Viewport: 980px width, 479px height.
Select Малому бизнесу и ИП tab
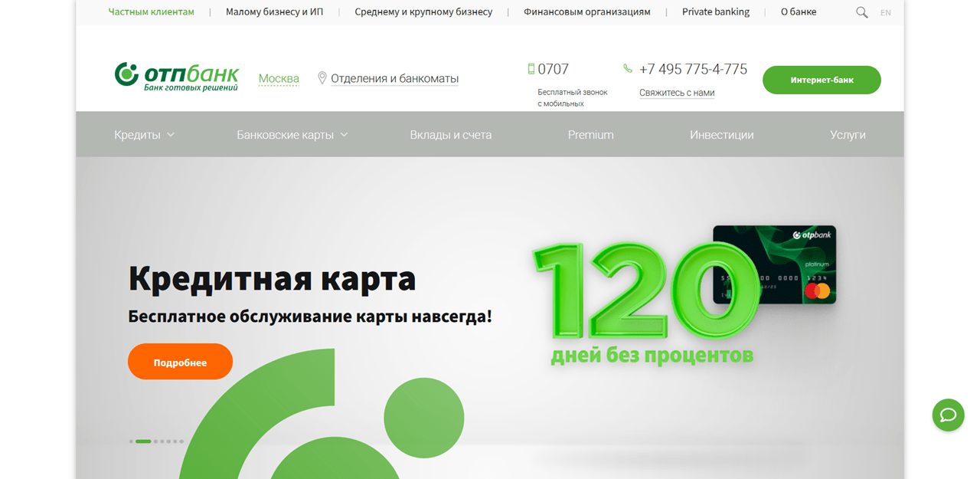[x=274, y=12]
